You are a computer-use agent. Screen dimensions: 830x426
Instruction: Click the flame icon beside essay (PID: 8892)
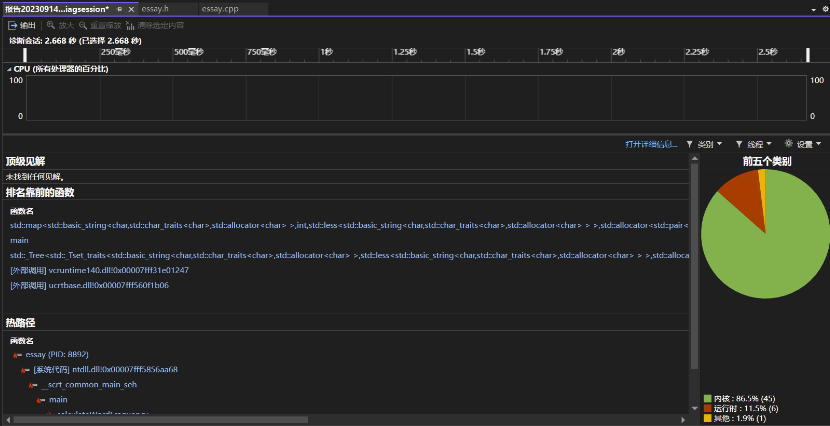pos(17,355)
